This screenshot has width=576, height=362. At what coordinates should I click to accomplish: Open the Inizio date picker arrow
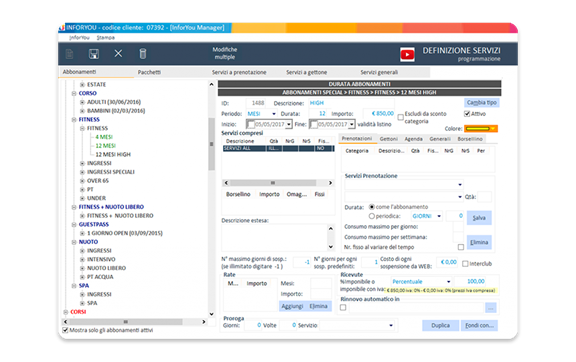coord(289,125)
